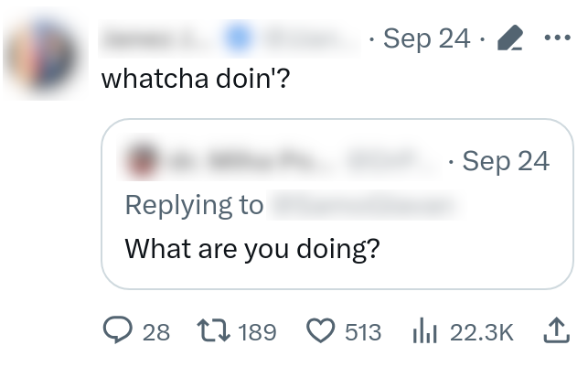Open quoted tweet 'What are you doing?'
The image size is (588, 367).
pyautogui.click(x=252, y=248)
